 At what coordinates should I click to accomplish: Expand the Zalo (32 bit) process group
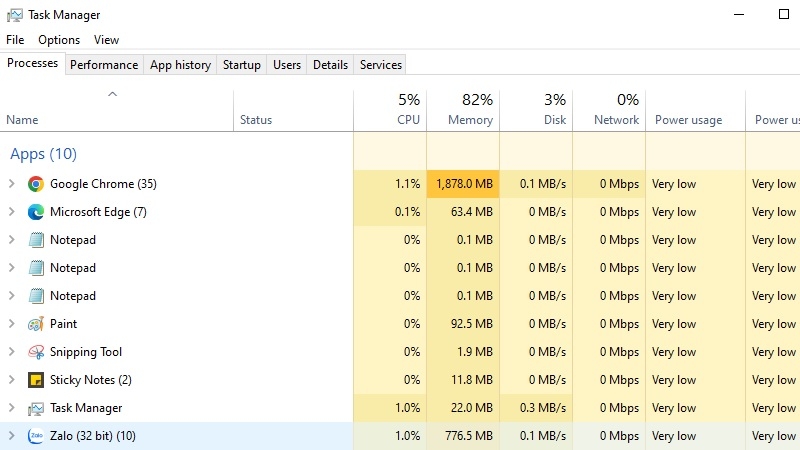coord(12,436)
